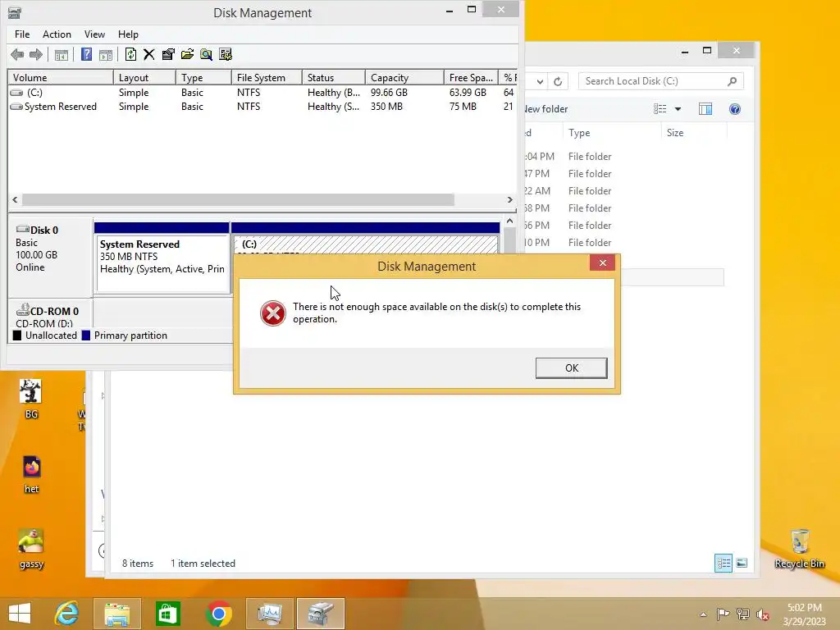Open the Windows Start button
This screenshot has width=840, height=630.
coord(20,614)
